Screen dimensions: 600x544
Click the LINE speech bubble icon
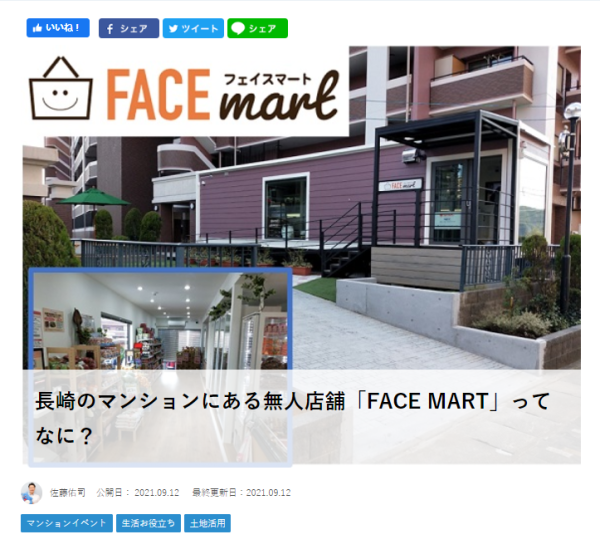tap(238, 28)
